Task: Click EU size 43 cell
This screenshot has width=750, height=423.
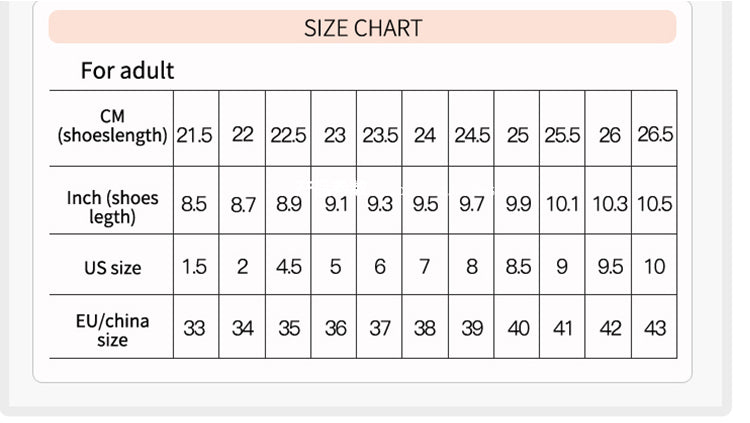Action: (655, 327)
